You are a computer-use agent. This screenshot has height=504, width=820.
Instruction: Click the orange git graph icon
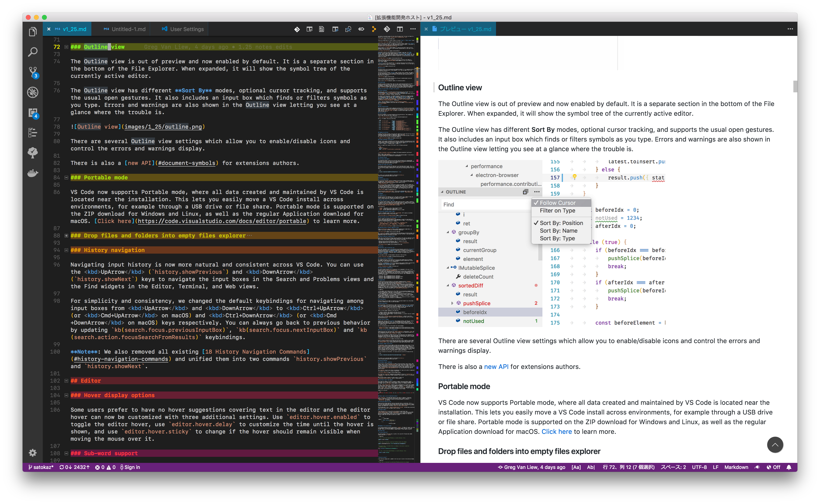[374, 29]
